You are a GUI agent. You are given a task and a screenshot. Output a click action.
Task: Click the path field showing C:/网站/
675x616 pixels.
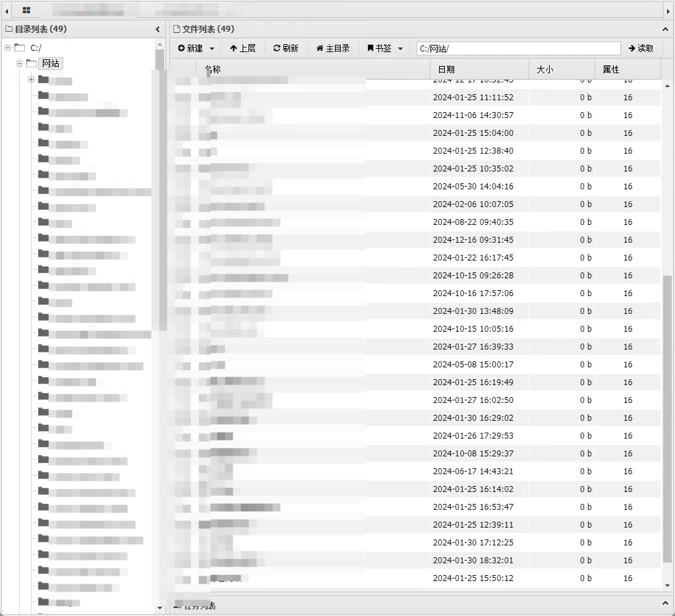point(518,48)
